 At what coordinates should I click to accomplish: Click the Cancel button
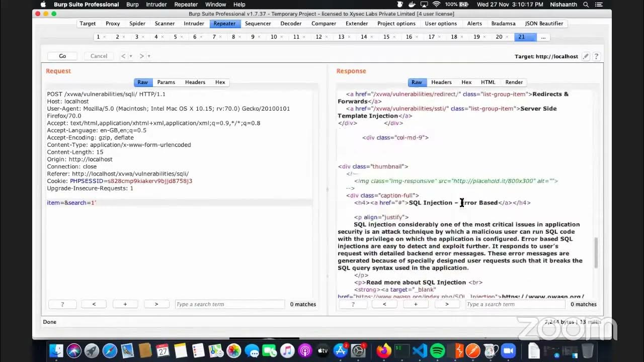[x=99, y=56]
